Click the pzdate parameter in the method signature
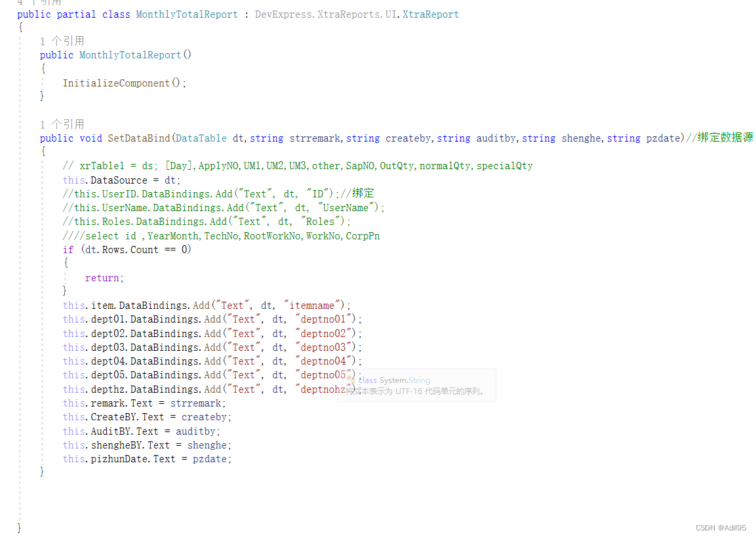Screen dimensions: 756x537 coord(663,138)
